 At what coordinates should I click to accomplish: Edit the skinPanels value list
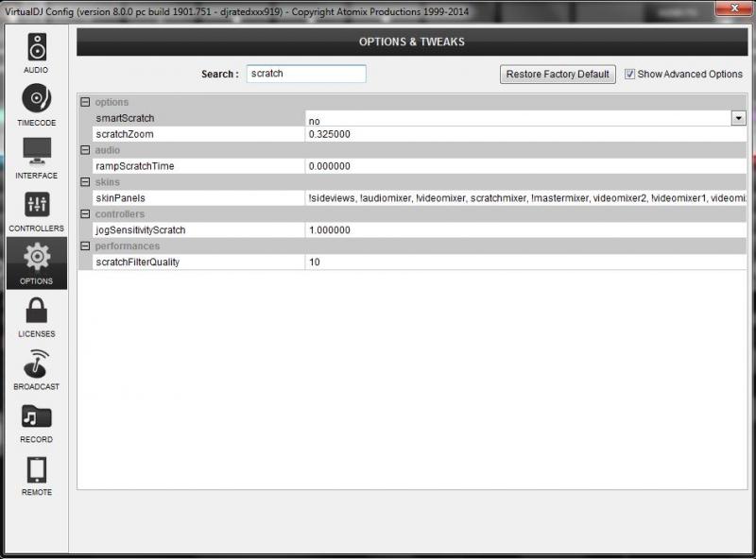click(525, 198)
